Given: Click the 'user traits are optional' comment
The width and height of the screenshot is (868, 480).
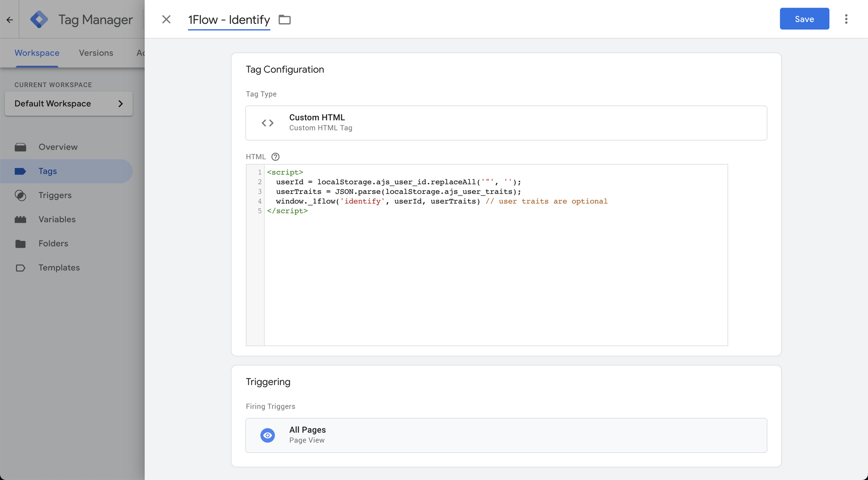Looking at the screenshot, I should click(x=547, y=201).
